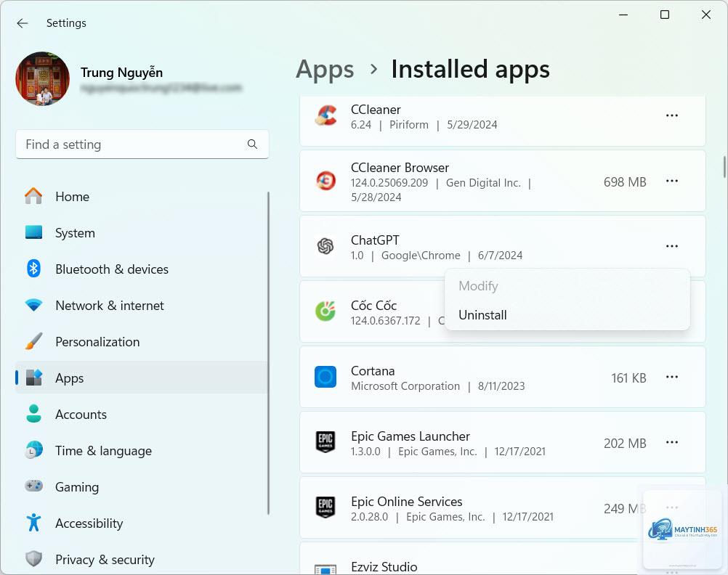Image resolution: width=728 pixels, height=575 pixels.
Task: Go to Gaming settings
Action: click(x=141, y=487)
